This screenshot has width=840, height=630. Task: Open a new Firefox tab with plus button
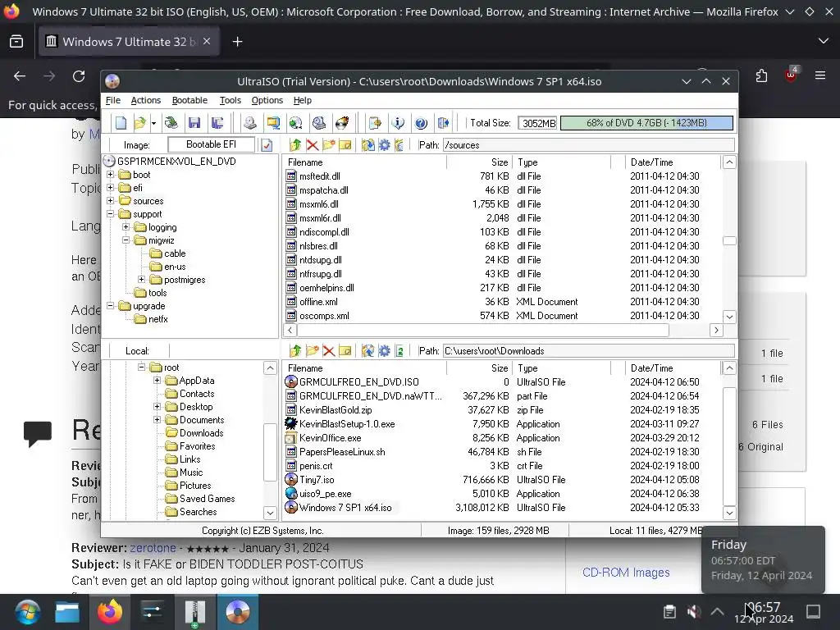coord(237,42)
